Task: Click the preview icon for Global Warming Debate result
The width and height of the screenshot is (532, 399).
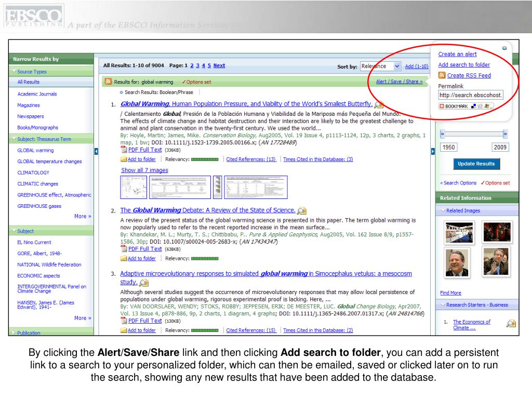Action: tap(302, 211)
